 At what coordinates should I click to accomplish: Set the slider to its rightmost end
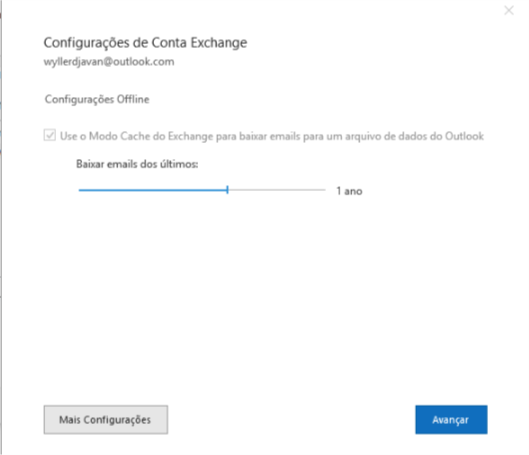(324, 190)
